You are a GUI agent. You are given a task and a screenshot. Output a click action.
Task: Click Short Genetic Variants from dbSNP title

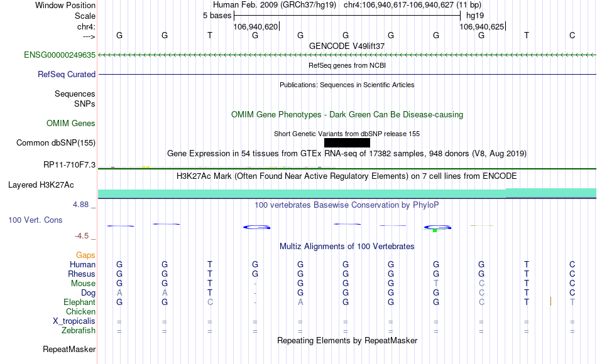347,134
